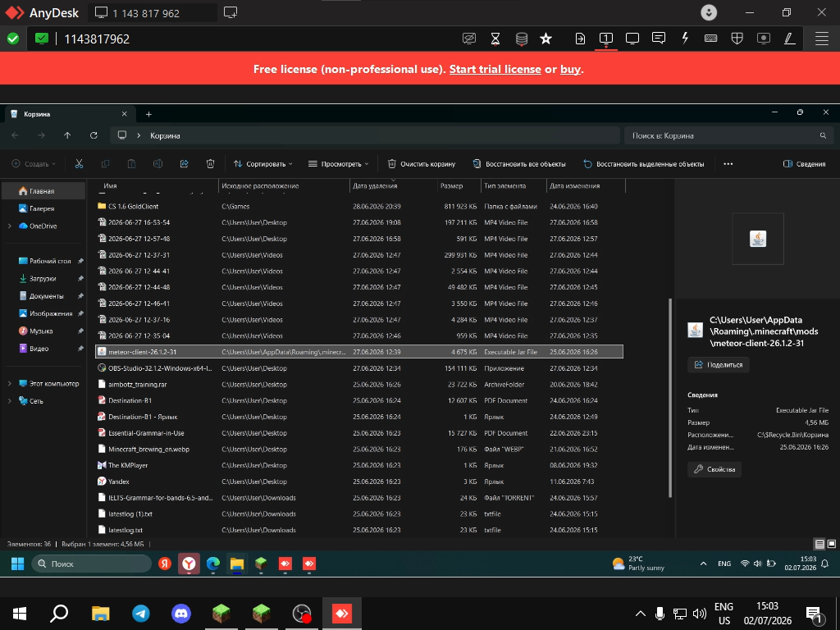Click Очистить корзину button
840x630 pixels.
(422, 164)
